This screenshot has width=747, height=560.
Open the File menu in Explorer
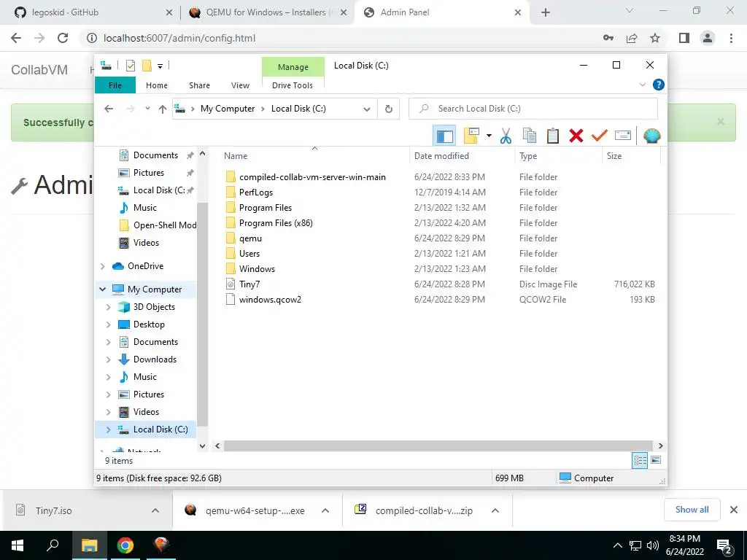(x=115, y=85)
